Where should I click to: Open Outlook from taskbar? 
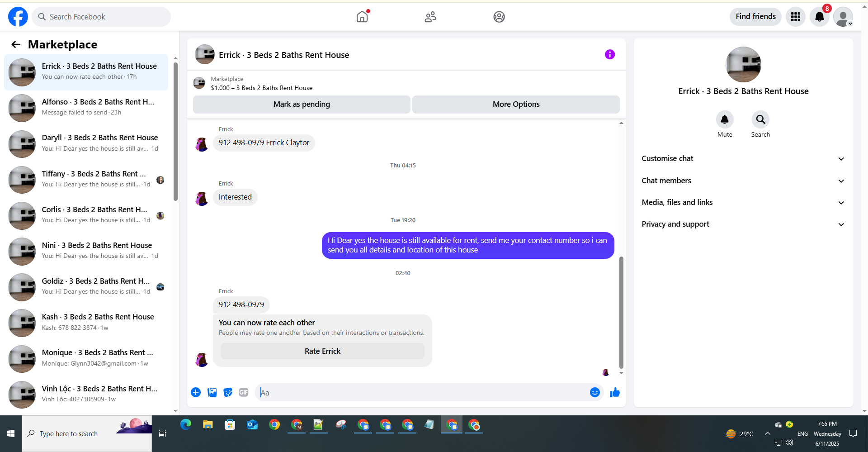tap(252, 424)
